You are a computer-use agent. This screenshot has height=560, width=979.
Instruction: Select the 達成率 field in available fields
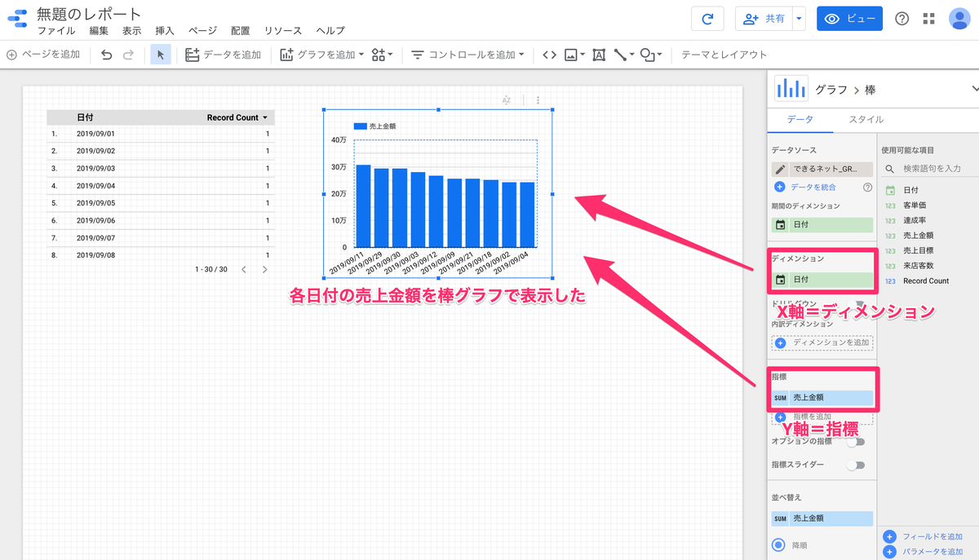[915, 221]
